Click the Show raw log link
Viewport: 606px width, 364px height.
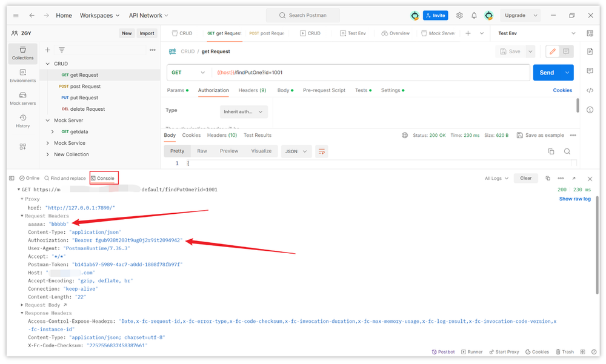click(x=574, y=199)
